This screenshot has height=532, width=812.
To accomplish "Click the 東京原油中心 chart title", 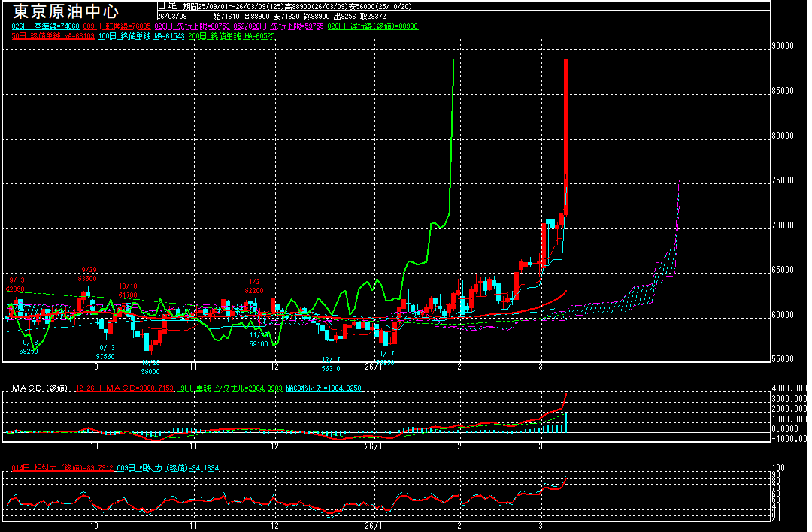I will pos(65,11).
